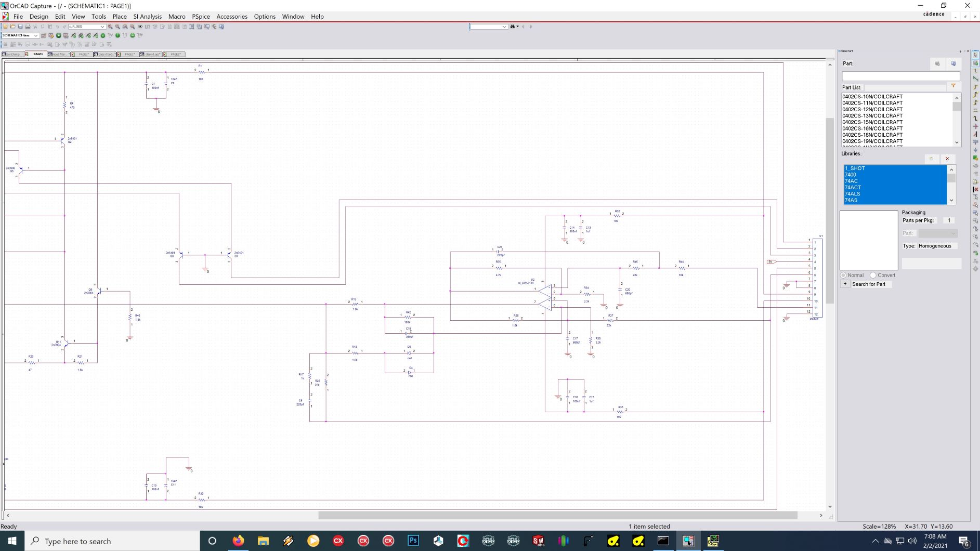Click Search for Part label
The width and height of the screenshot is (980, 551).
869,284
